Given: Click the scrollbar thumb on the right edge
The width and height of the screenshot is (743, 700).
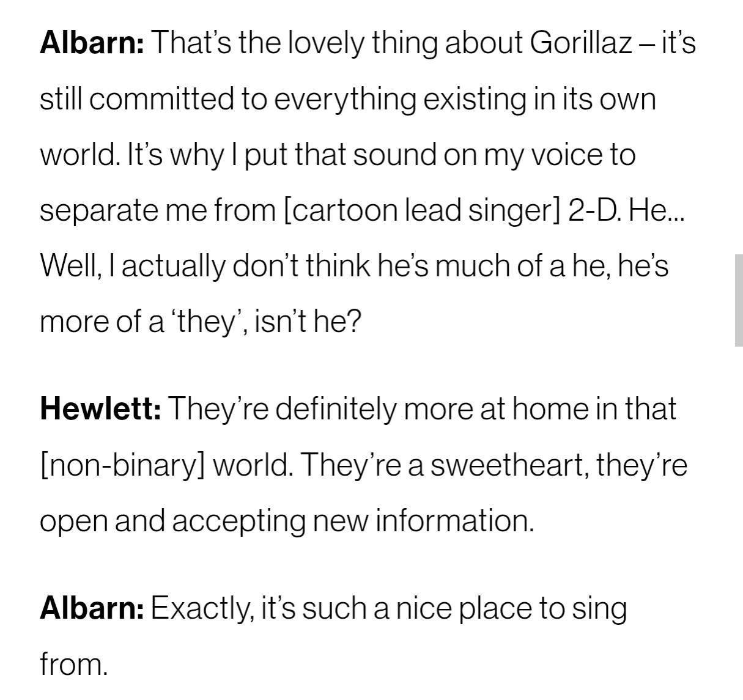Looking at the screenshot, I should pos(738,300).
